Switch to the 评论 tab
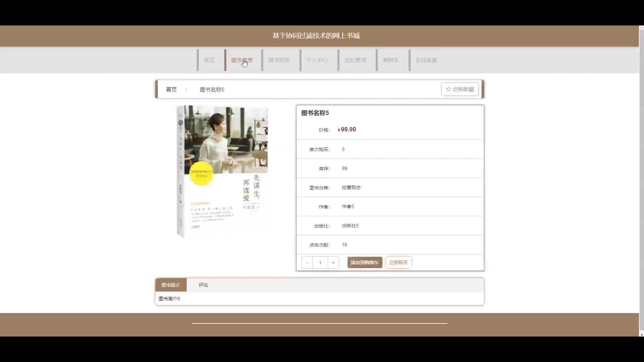 (x=203, y=285)
